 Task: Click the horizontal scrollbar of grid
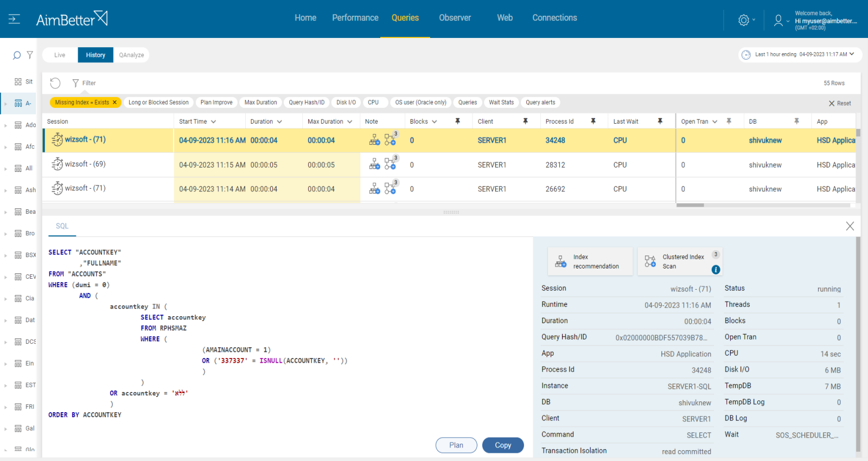point(690,205)
